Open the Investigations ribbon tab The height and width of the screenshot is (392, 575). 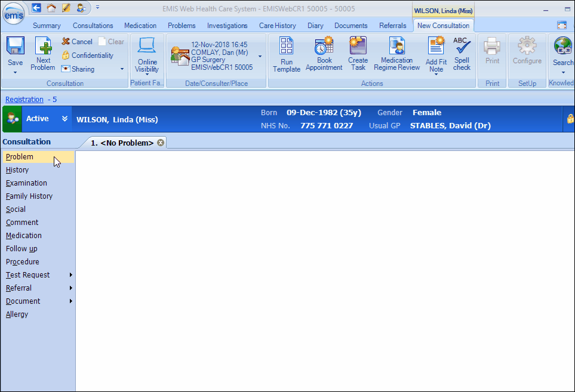pyautogui.click(x=227, y=26)
